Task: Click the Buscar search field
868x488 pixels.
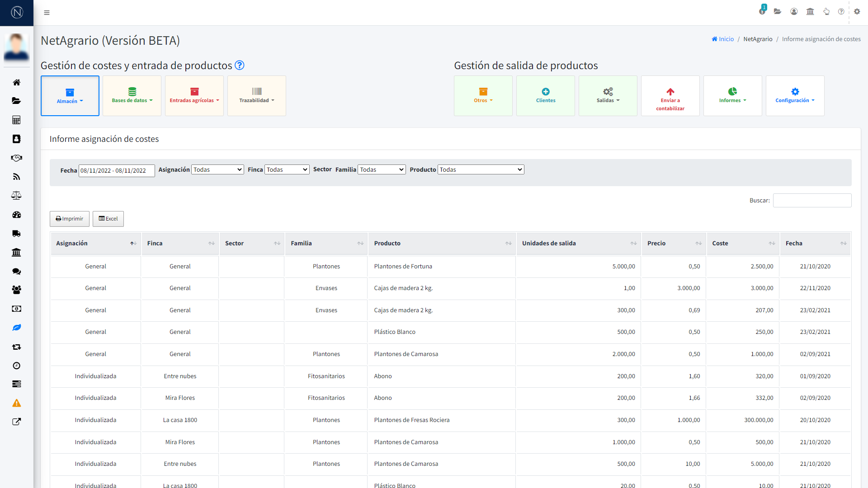Action: [x=812, y=200]
